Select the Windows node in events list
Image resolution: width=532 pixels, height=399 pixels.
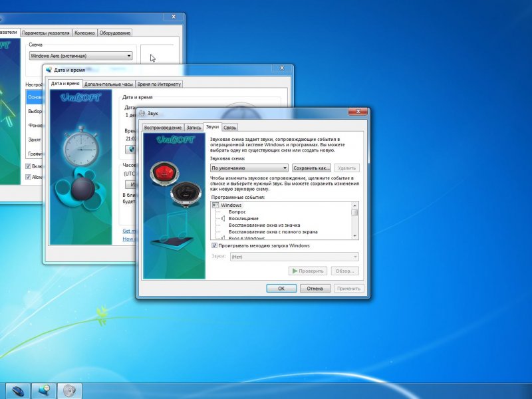click(x=231, y=205)
